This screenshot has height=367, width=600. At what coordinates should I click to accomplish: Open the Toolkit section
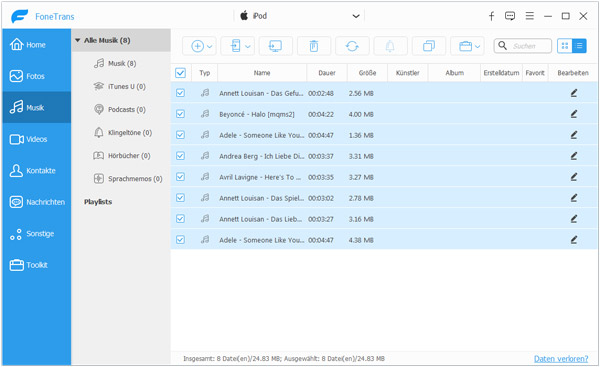click(x=36, y=265)
